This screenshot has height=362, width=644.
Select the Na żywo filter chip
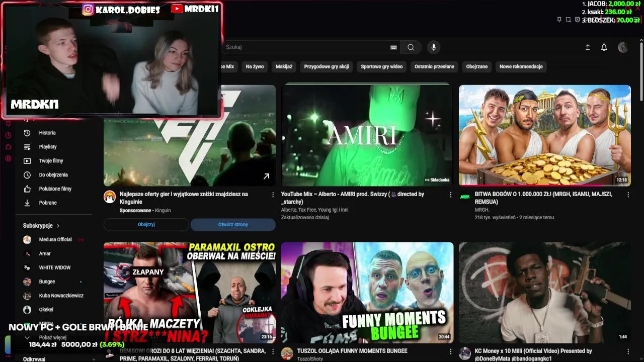[x=255, y=66]
